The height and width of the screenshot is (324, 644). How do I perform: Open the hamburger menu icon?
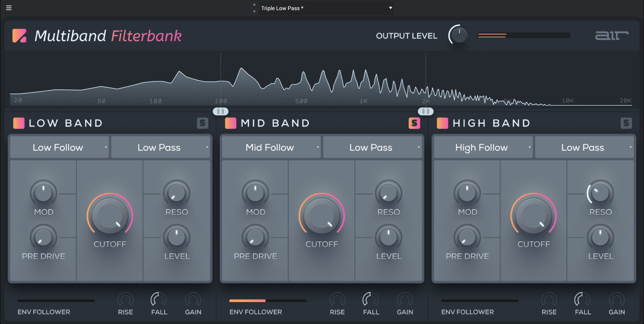[9, 8]
